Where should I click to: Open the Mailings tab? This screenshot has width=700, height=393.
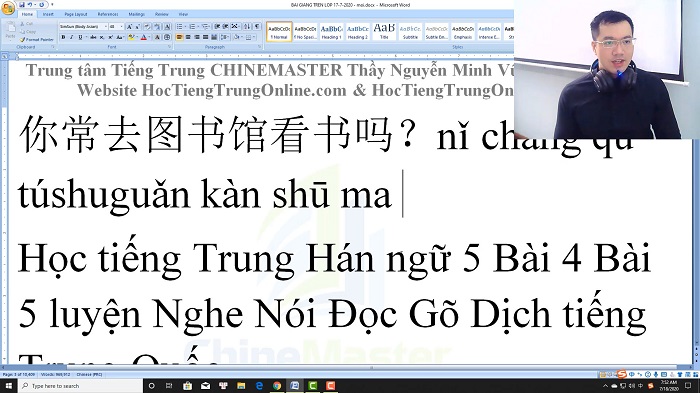[x=137, y=14]
